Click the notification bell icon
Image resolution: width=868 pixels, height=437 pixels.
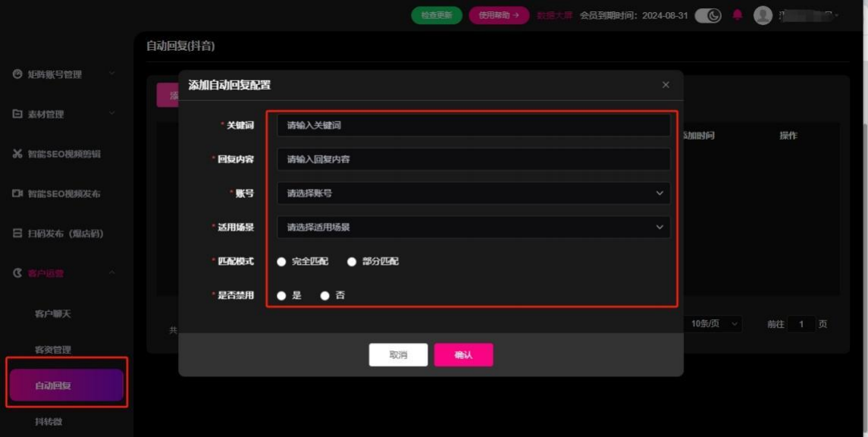click(x=737, y=15)
